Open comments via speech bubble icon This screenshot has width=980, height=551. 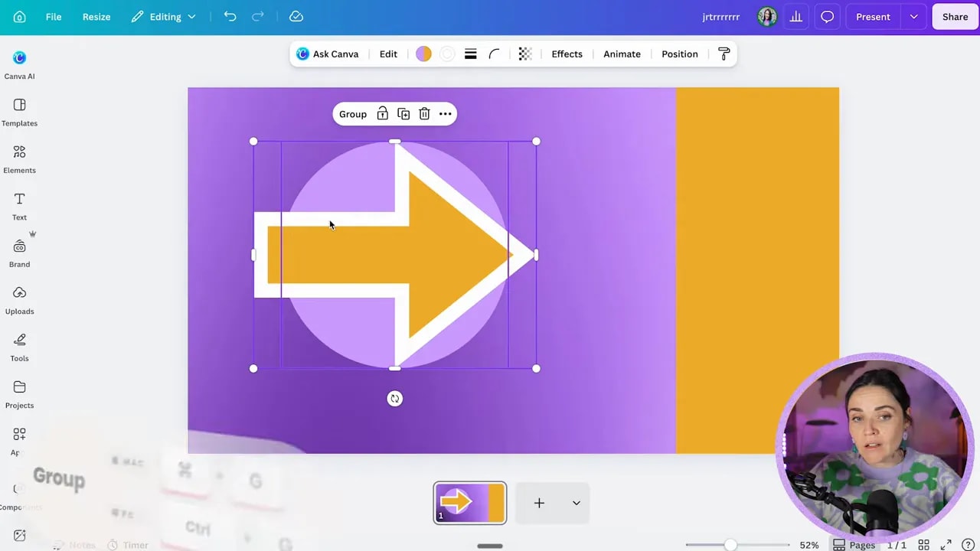[827, 17]
